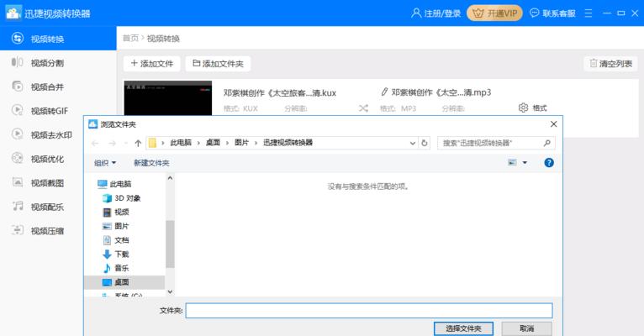Click the search magnifier icon
Screen dimensions: 644x336
[546, 143]
